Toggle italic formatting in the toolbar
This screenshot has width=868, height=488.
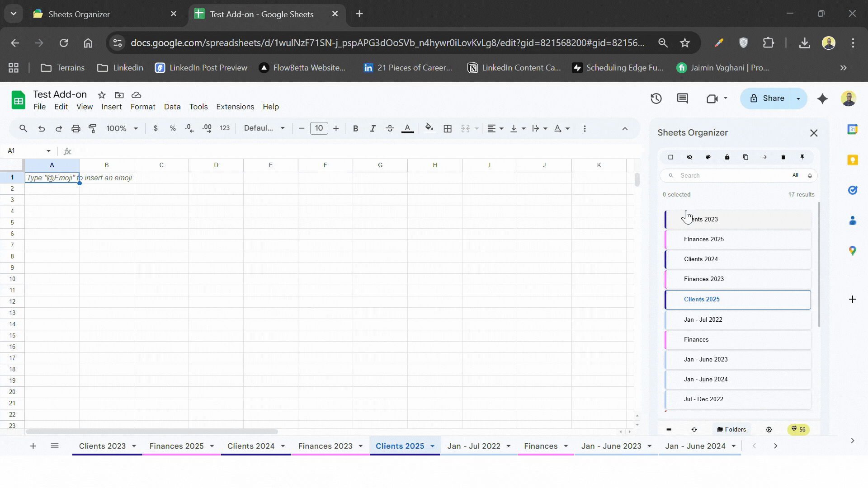pyautogui.click(x=373, y=128)
